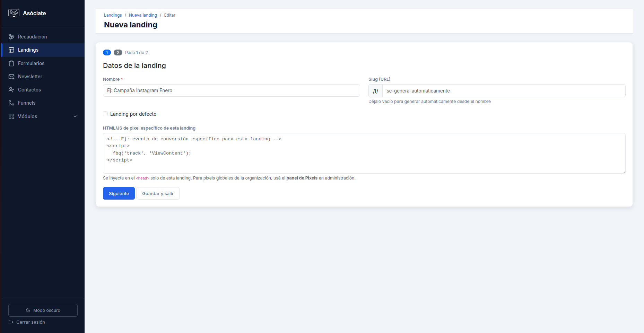Focus the Nombre input field

coord(232,90)
